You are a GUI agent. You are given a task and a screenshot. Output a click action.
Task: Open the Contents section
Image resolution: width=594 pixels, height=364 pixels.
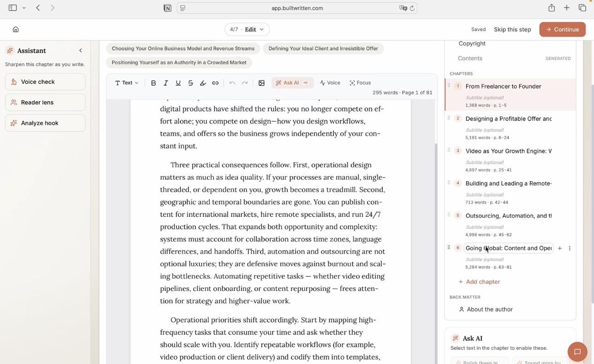pyautogui.click(x=470, y=58)
